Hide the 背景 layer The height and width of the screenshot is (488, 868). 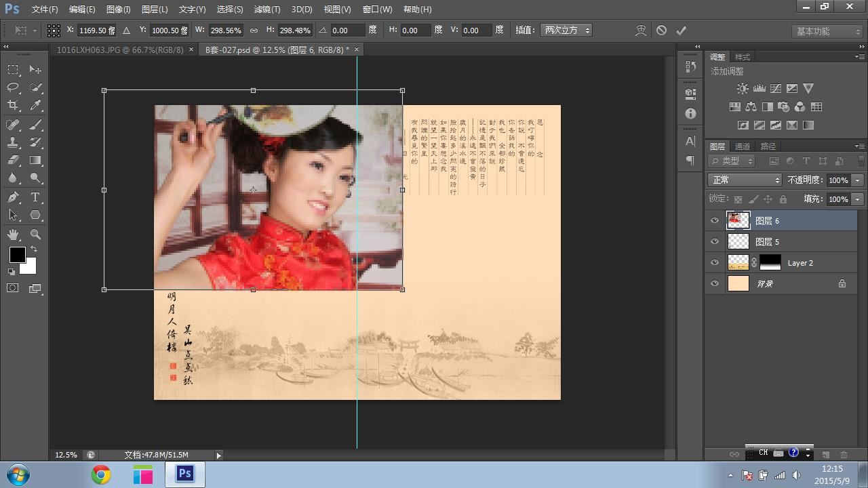point(714,283)
